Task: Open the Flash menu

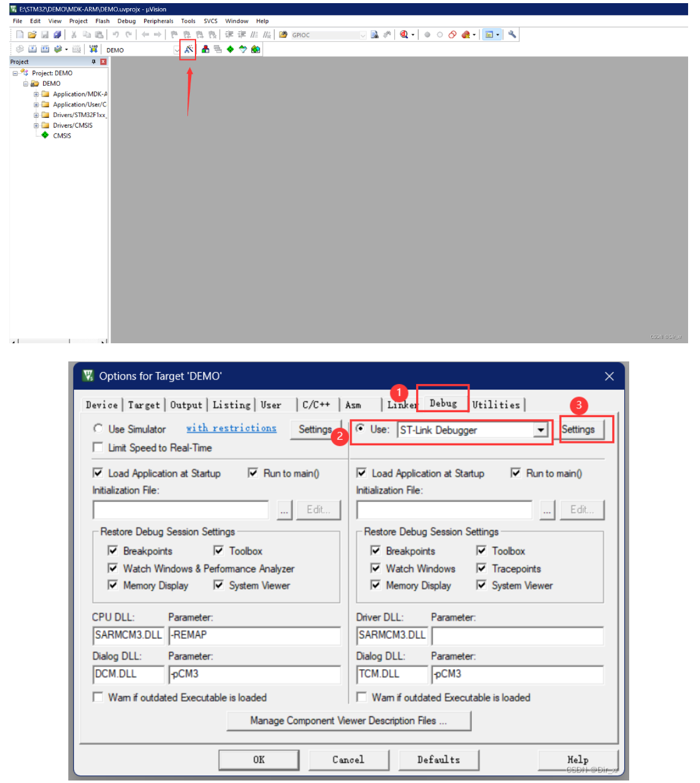Action: point(102,21)
